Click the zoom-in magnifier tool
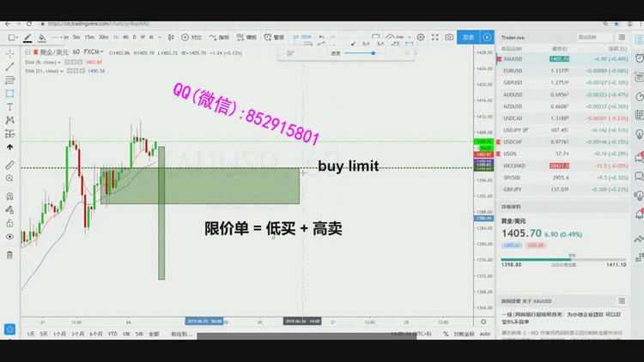This screenshot has width=644, height=362. [x=9, y=178]
